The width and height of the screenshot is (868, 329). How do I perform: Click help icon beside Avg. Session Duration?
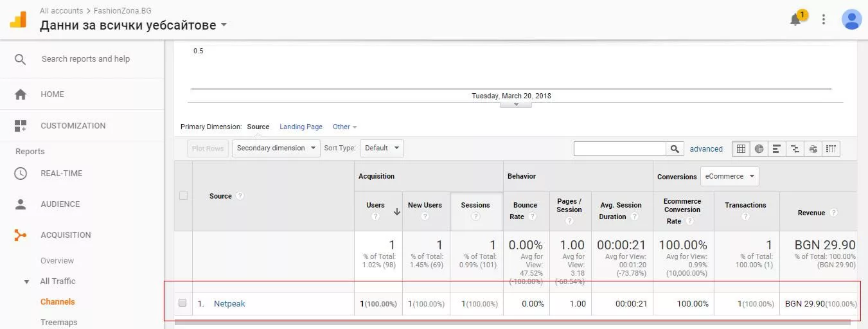pos(633,217)
